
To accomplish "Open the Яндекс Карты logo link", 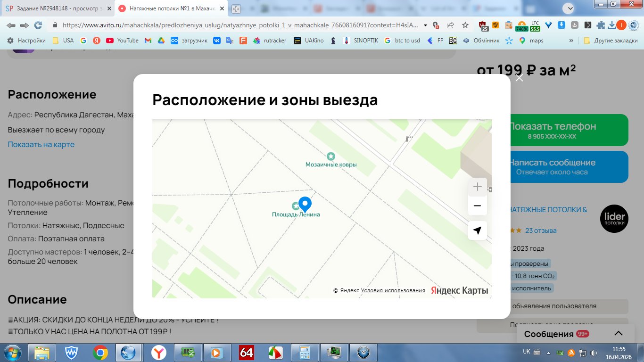I will pos(460,290).
